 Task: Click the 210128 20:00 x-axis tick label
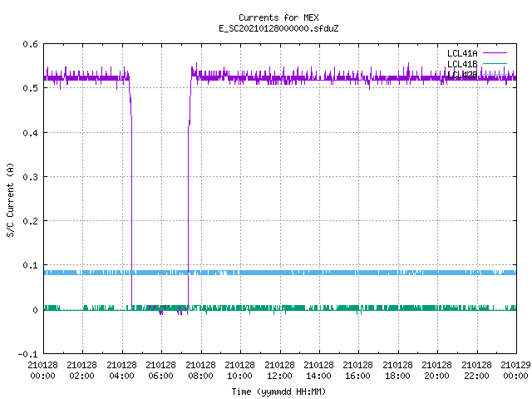(x=437, y=371)
